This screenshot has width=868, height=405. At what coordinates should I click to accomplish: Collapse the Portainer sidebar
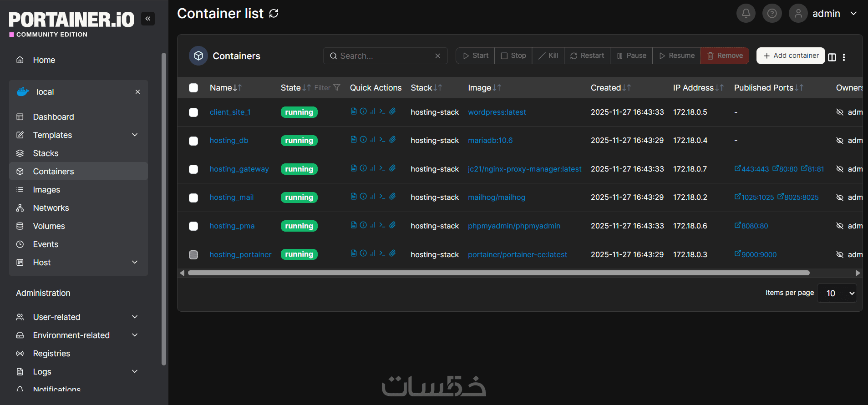coord(148,19)
